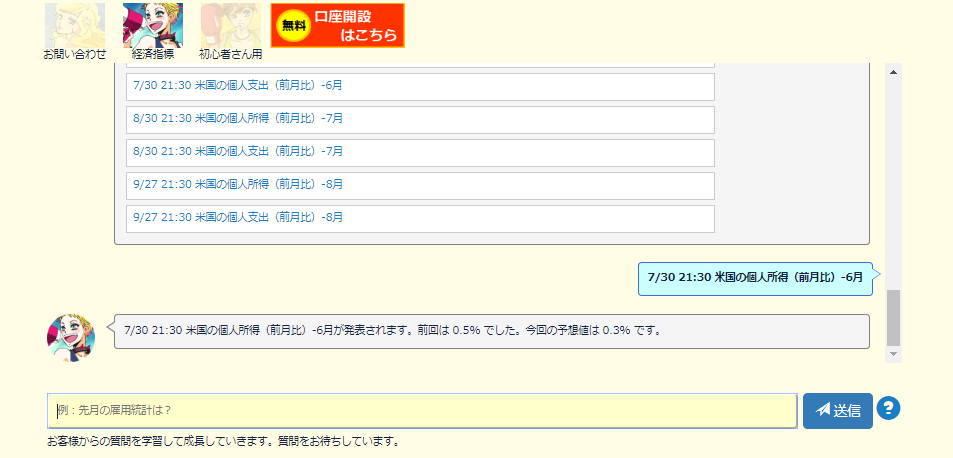Click the sent message bubble 米国の個人所得 -6月
This screenshot has width=953, height=458.
755,278
